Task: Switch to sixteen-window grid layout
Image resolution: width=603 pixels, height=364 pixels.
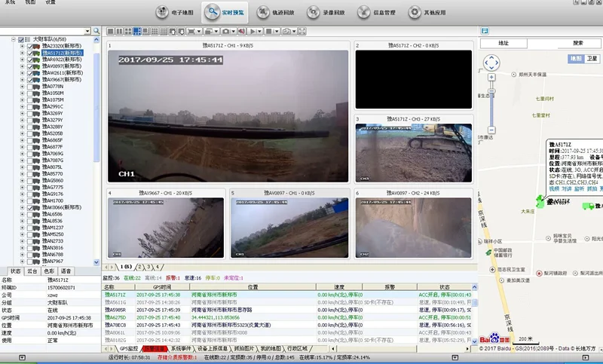Action: tap(164, 31)
